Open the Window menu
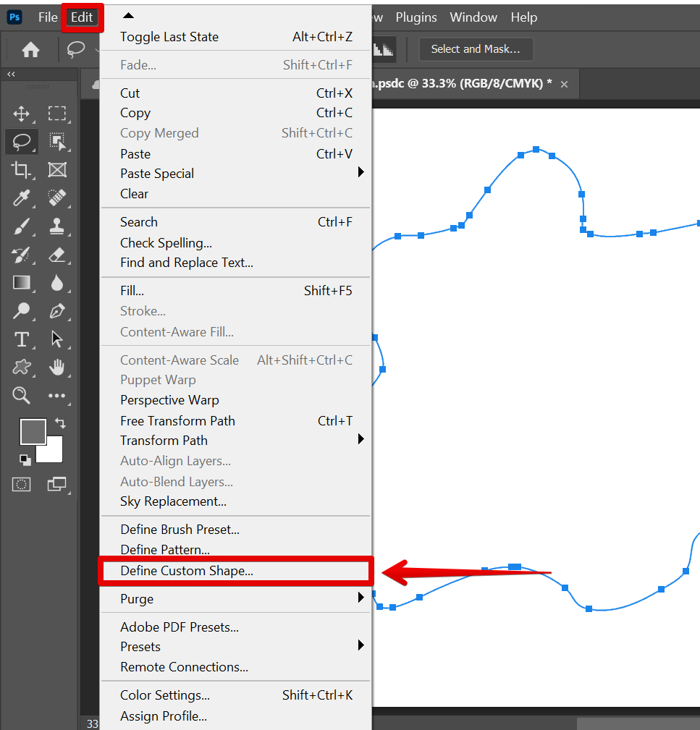Screen dimensions: 700x730 473,17
